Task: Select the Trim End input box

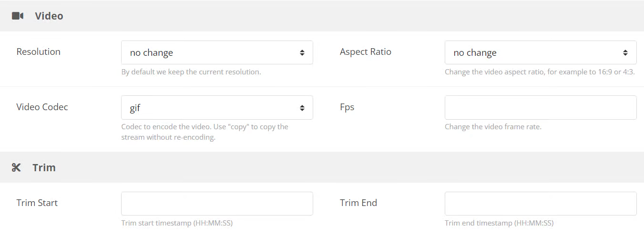Action: pyautogui.click(x=540, y=204)
